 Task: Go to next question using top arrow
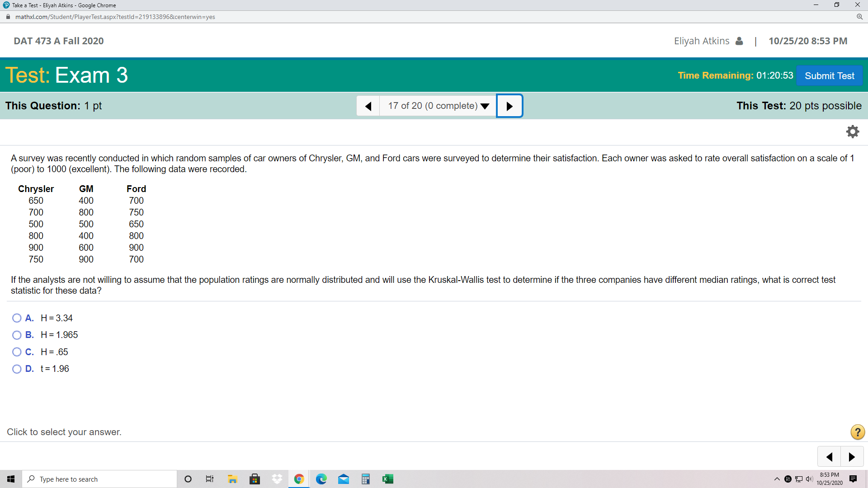point(509,106)
